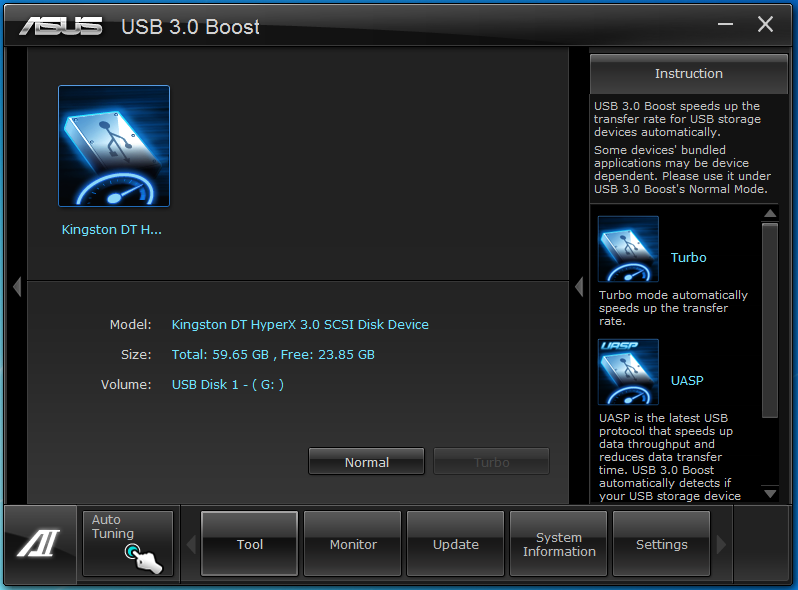
Task: Show next bottom menu items arrow
Action: tap(721, 544)
